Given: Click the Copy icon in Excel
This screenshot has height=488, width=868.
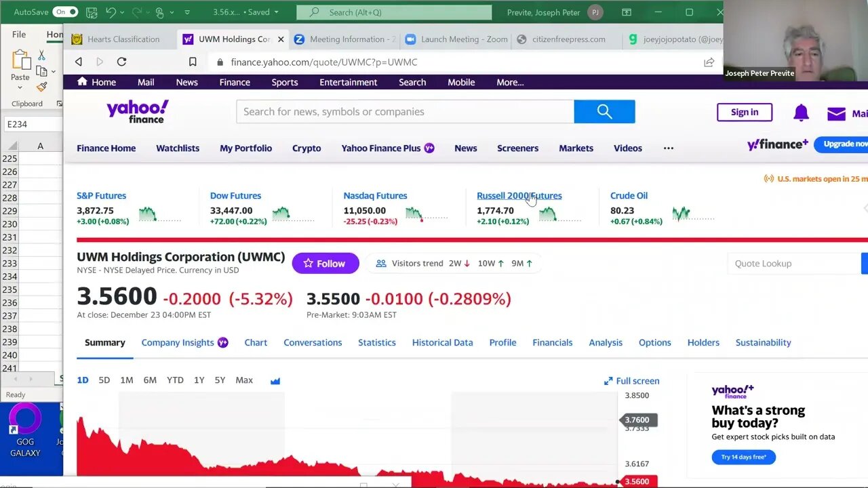Looking at the screenshot, I should coord(41,71).
